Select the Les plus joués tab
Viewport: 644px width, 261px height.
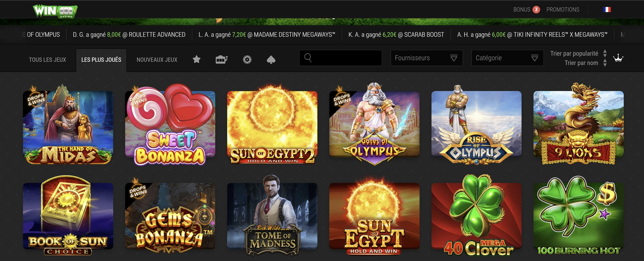[101, 60]
